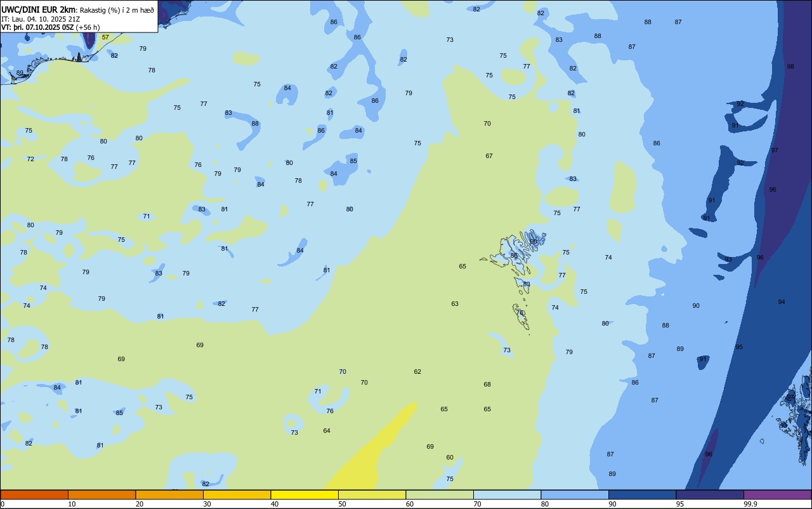Viewport: 812px width, 509px height.
Task: Click the legend tick label 99.9
Action: (750, 504)
